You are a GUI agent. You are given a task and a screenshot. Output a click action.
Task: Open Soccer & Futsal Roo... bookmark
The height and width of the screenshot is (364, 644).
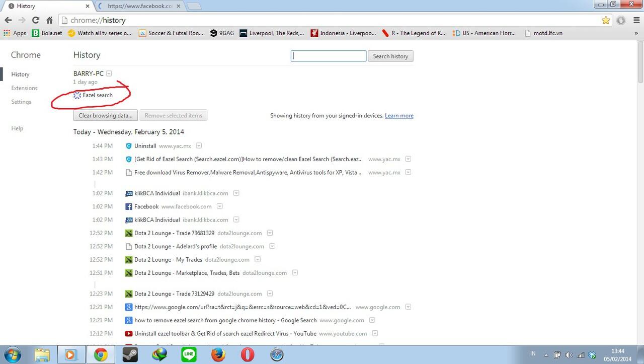171,33
